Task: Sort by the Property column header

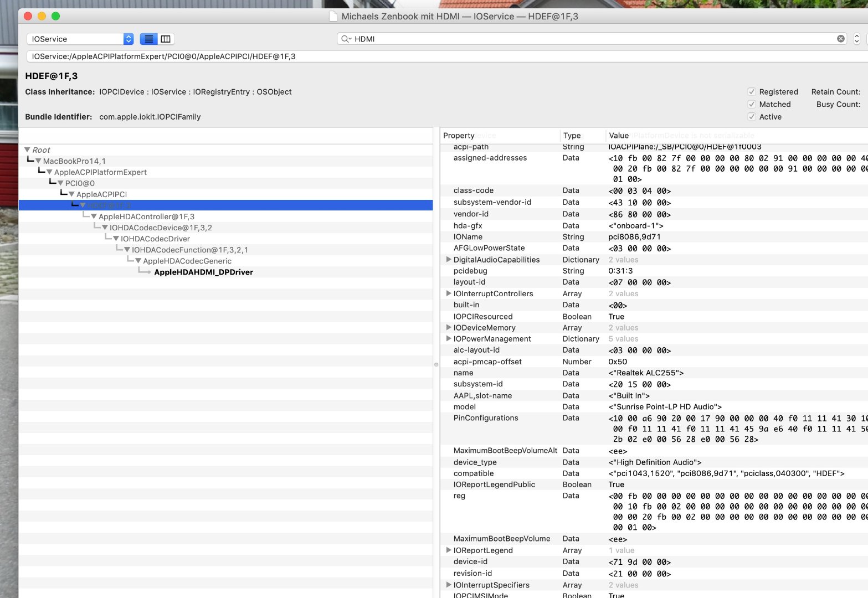Action: (500, 136)
